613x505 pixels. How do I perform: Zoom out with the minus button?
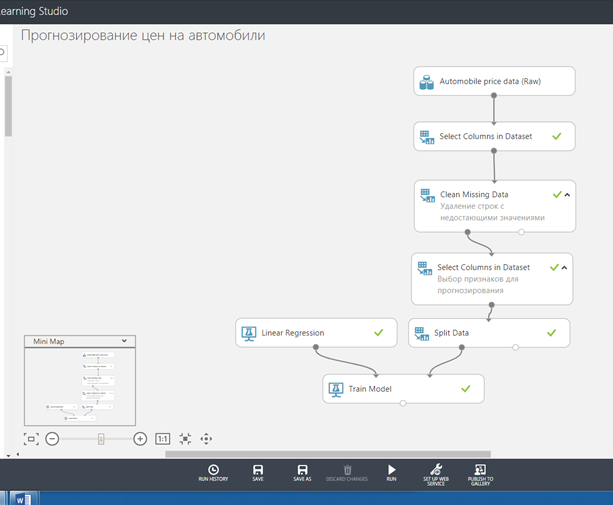click(x=52, y=438)
